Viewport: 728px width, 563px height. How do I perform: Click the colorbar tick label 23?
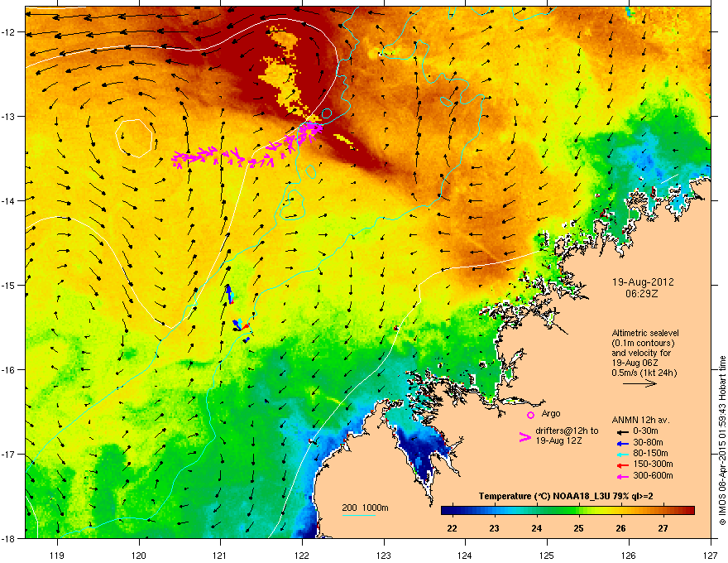[x=494, y=528]
